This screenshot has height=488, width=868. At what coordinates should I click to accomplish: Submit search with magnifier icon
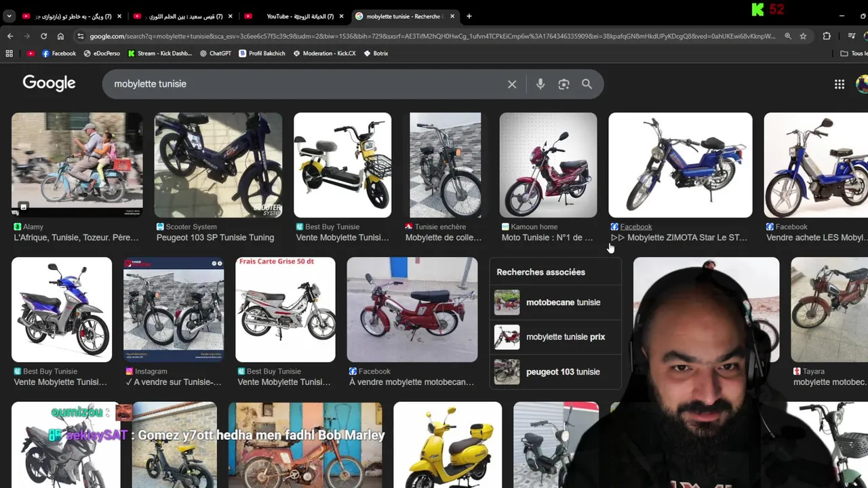[587, 84]
